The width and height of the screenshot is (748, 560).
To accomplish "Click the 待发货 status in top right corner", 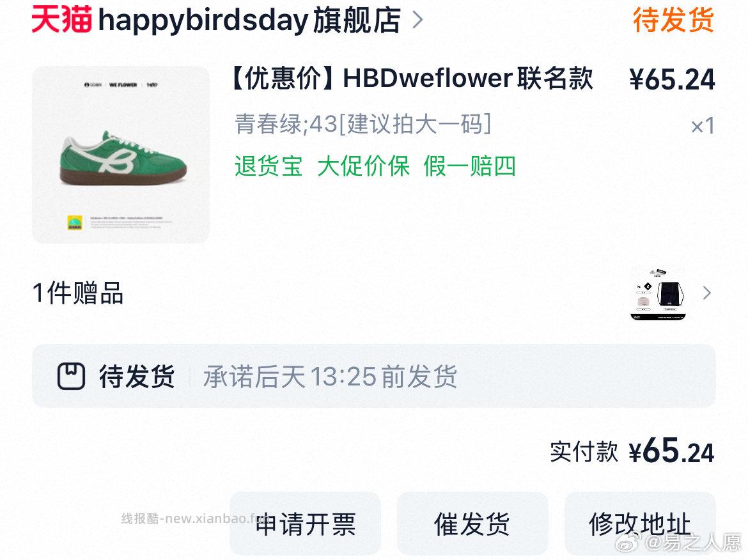I will pyautogui.click(x=673, y=20).
